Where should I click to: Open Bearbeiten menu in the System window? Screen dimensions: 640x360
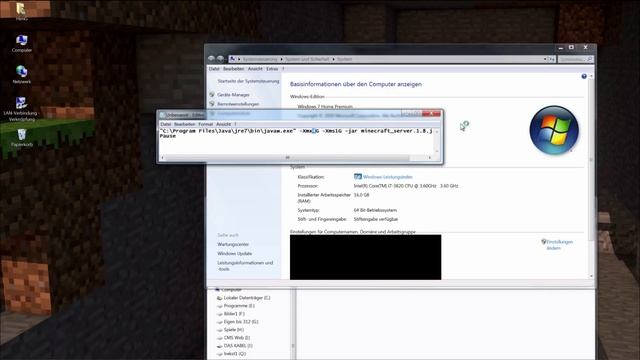coord(233,69)
